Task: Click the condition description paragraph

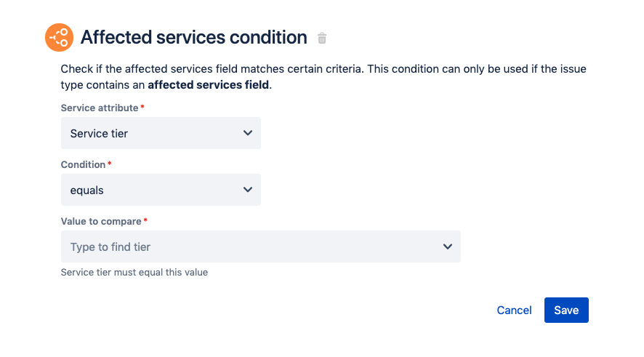Action: tap(323, 70)
